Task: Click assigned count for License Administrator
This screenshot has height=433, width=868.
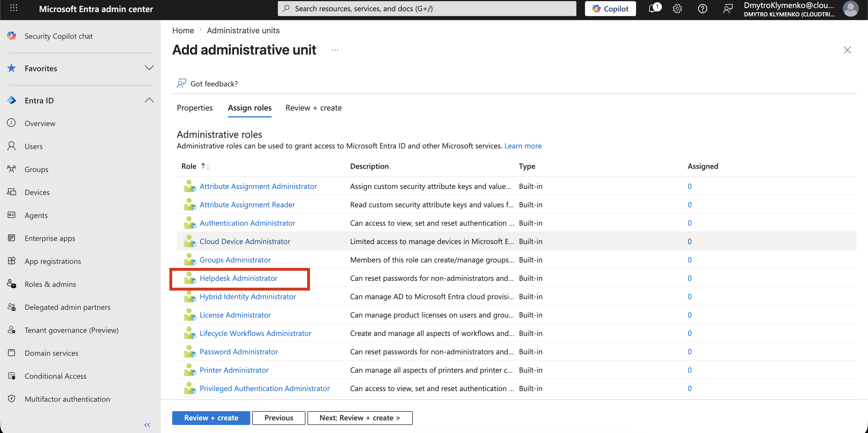Action: point(689,315)
